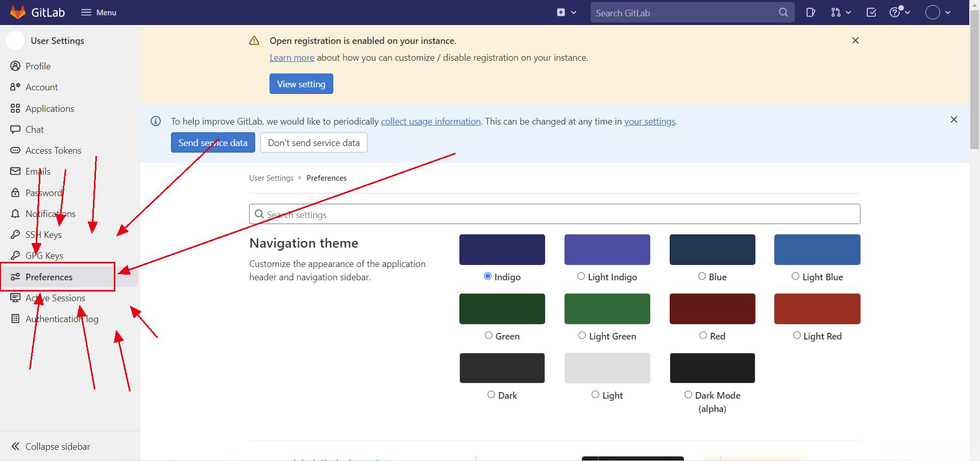Open the To-Do List checkmark icon
The width and height of the screenshot is (980, 461).
[x=871, y=13]
